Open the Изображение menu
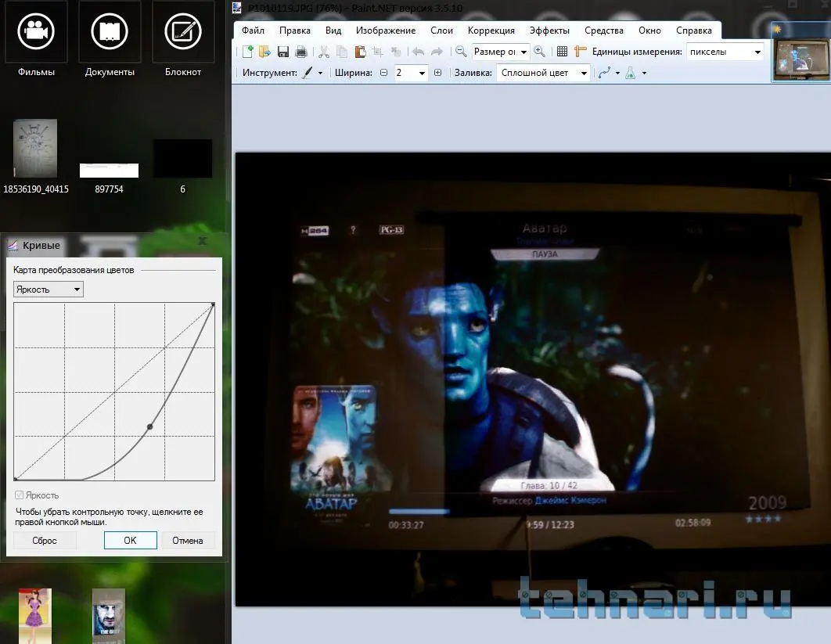This screenshot has width=831, height=644. pyautogui.click(x=386, y=31)
